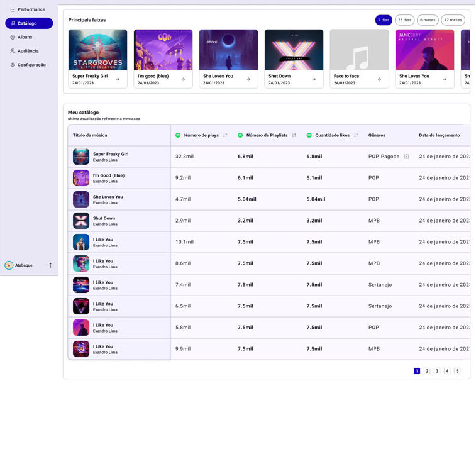
Task: Click the Atabaque avatar icon
Action: pyautogui.click(x=9, y=265)
